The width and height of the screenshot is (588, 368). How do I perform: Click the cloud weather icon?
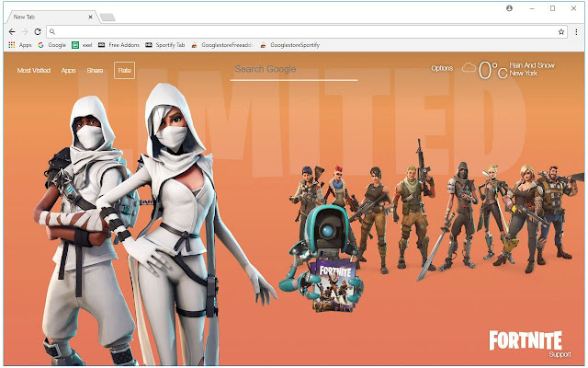pyautogui.click(x=469, y=68)
